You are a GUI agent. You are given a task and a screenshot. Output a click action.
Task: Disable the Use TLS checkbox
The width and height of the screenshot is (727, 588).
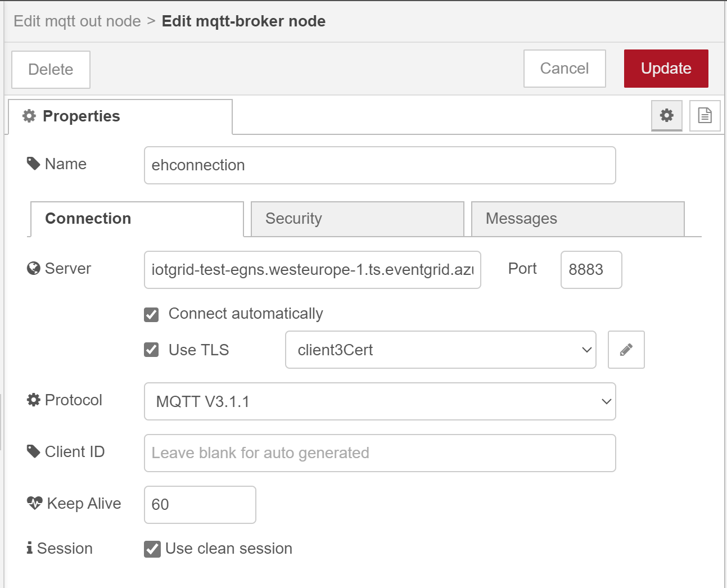coord(151,350)
